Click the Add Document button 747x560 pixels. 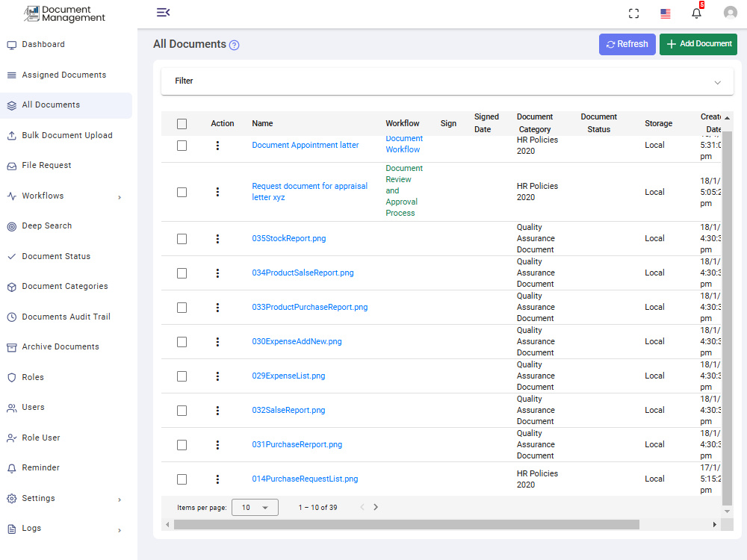pos(698,44)
